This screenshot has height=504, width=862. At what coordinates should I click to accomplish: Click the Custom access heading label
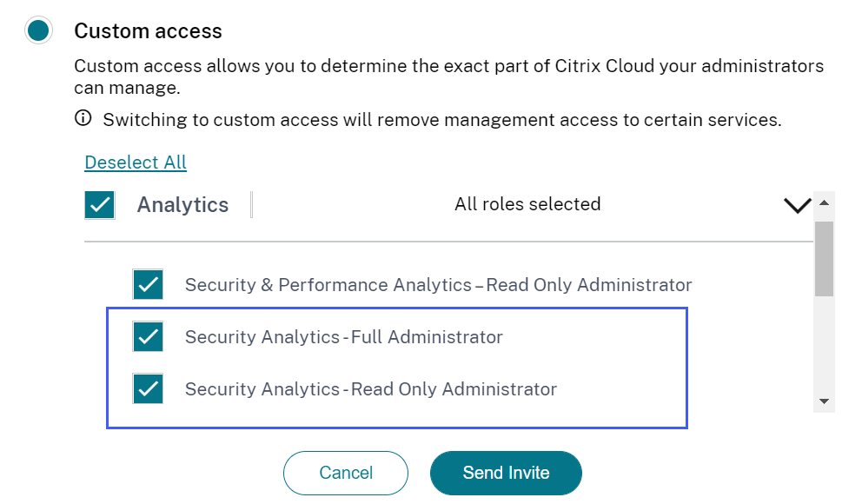pyautogui.click(x=148, y=31)
